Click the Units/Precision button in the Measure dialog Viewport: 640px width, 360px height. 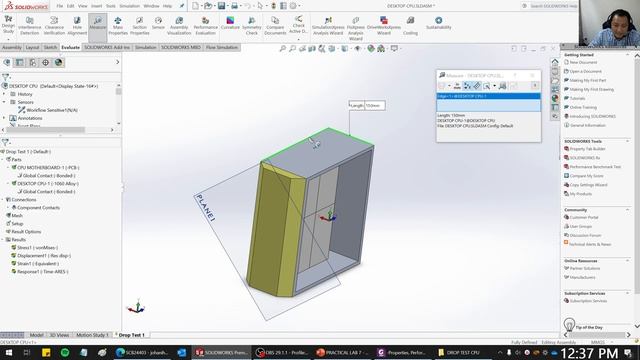(x=457, y=86)
